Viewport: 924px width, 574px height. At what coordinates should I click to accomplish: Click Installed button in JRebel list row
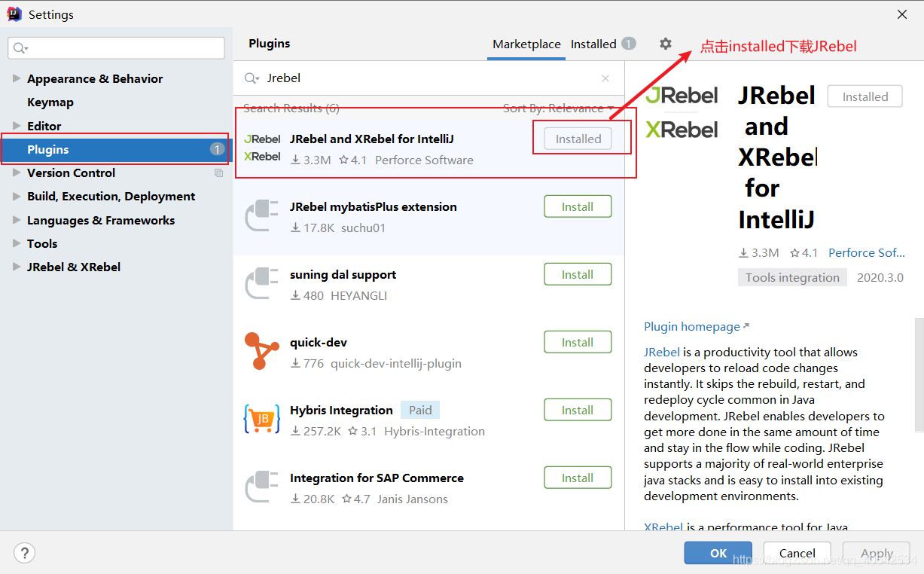[578, 139]
